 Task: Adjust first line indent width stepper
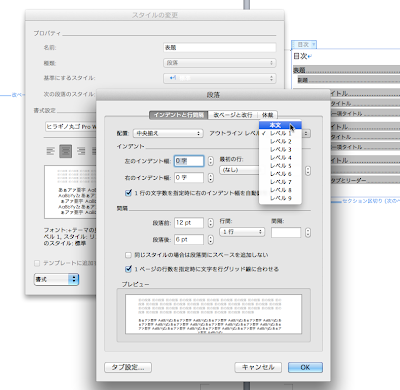(308, 170)
